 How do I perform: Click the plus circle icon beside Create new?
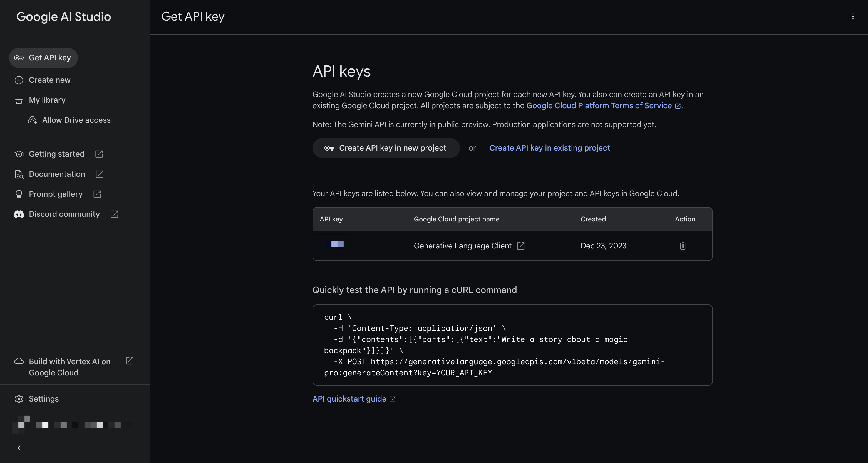tap(19, 80)
